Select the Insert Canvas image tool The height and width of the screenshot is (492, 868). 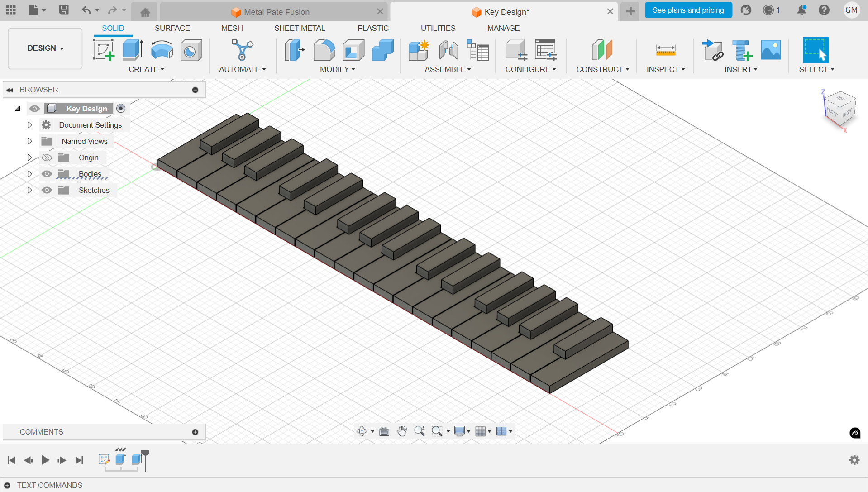pyautogui.click(x=771, y=50)
